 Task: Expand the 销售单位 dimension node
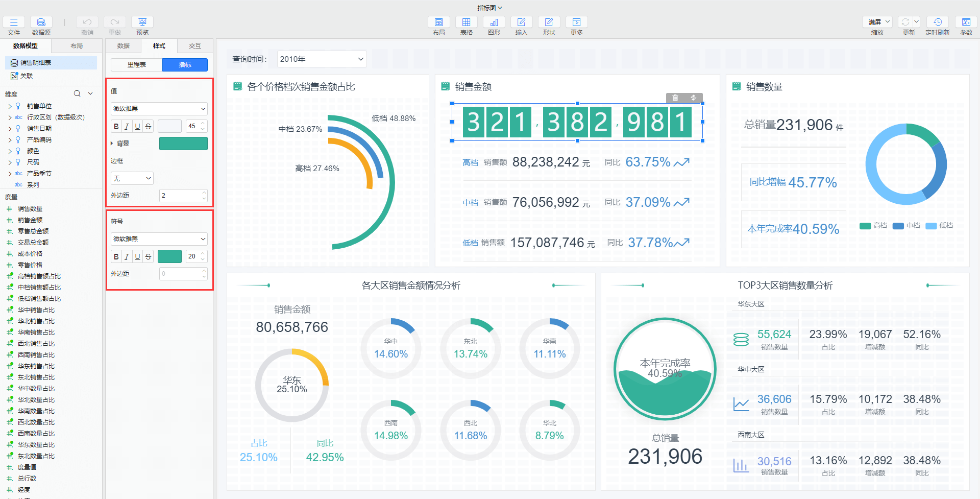coord(10,106)
